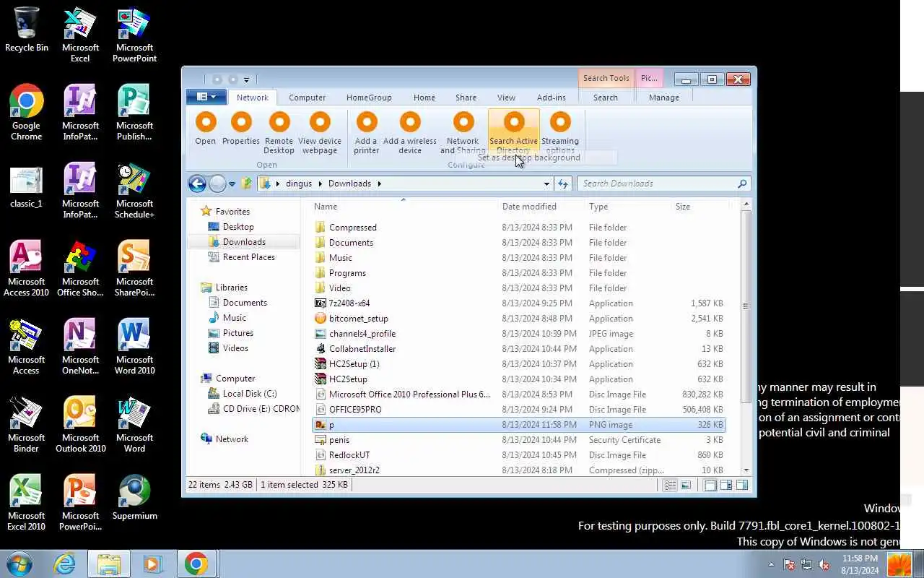
Task: Switch to Details view in status bar
Action: 670,486
